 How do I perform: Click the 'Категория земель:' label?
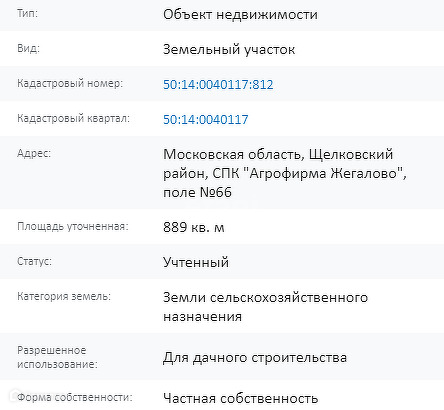point(64,296)
